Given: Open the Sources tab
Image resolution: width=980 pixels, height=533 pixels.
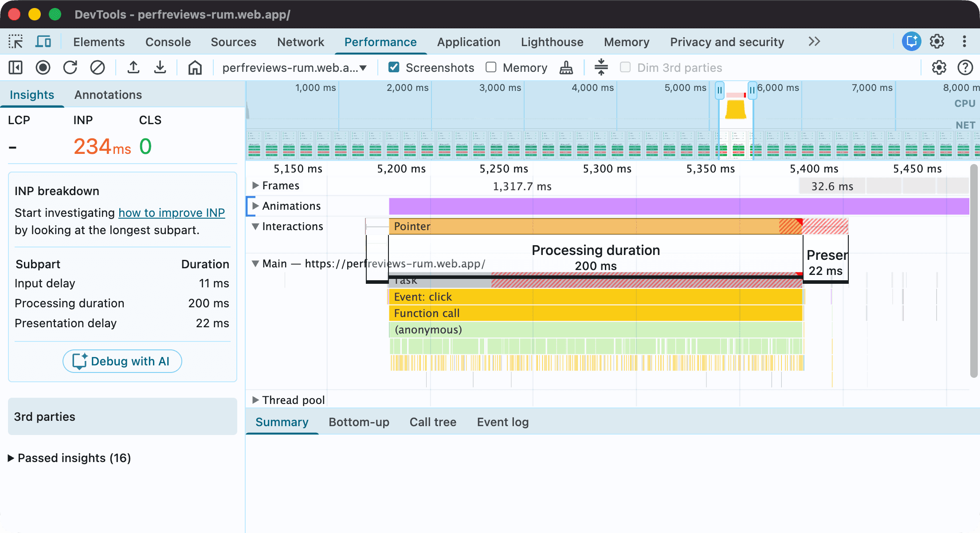Looking at the screenshot, I should coord(234,42).
